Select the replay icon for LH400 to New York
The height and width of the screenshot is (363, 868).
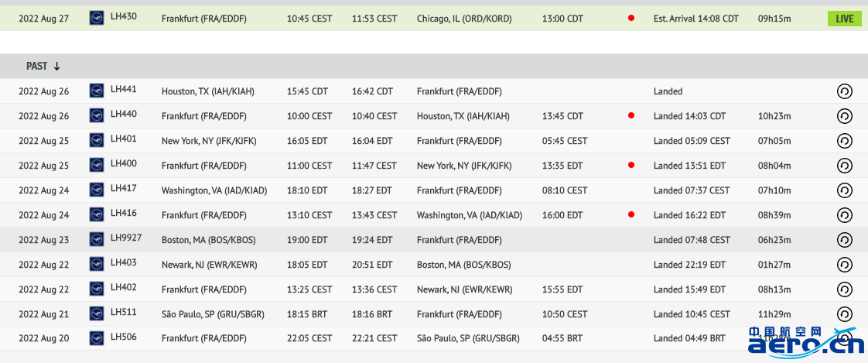pos(844,165)
